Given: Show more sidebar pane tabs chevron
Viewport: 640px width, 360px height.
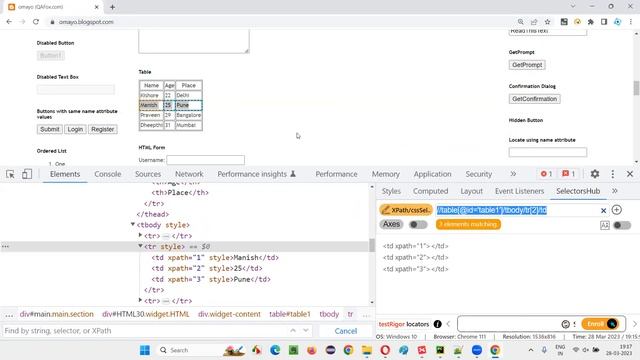Looking at the screenshot, I should [x=615, y=191].
